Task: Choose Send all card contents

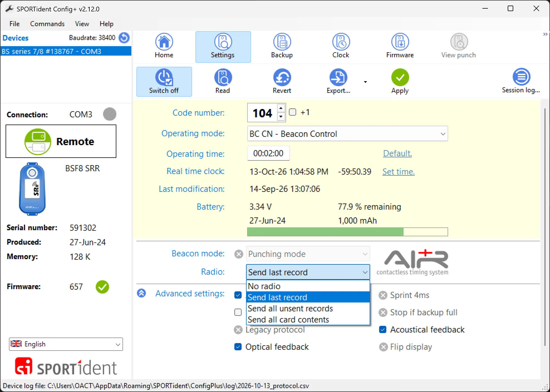Action: coord(308,319)
